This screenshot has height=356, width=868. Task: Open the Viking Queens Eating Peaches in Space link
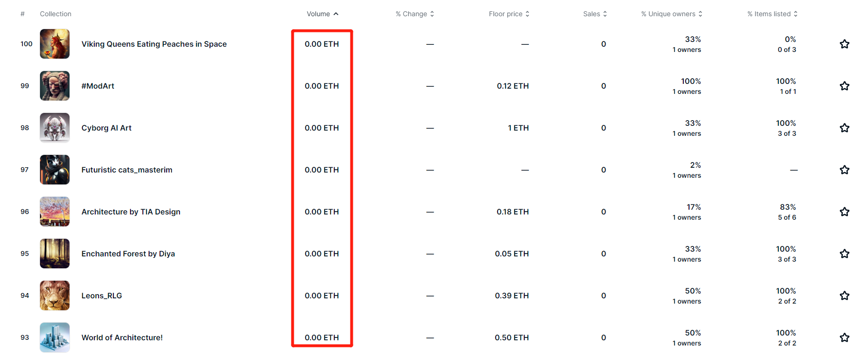154,44
